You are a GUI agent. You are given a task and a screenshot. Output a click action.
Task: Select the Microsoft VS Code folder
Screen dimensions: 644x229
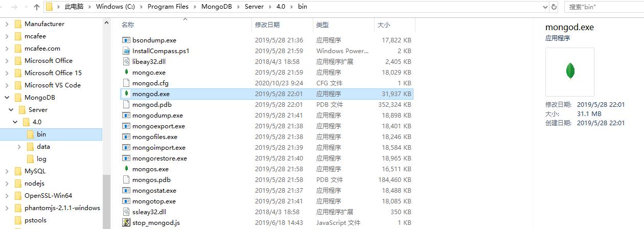pyautogui.click(x=53, y=85)
